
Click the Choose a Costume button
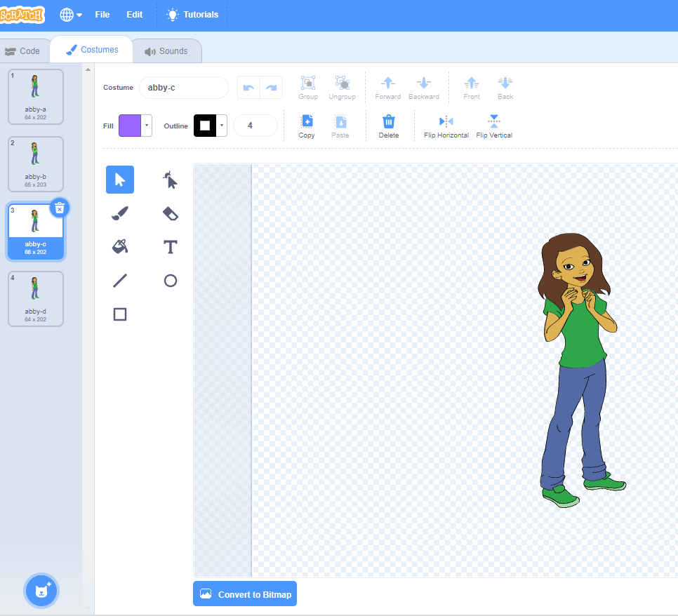pos(41,591)
